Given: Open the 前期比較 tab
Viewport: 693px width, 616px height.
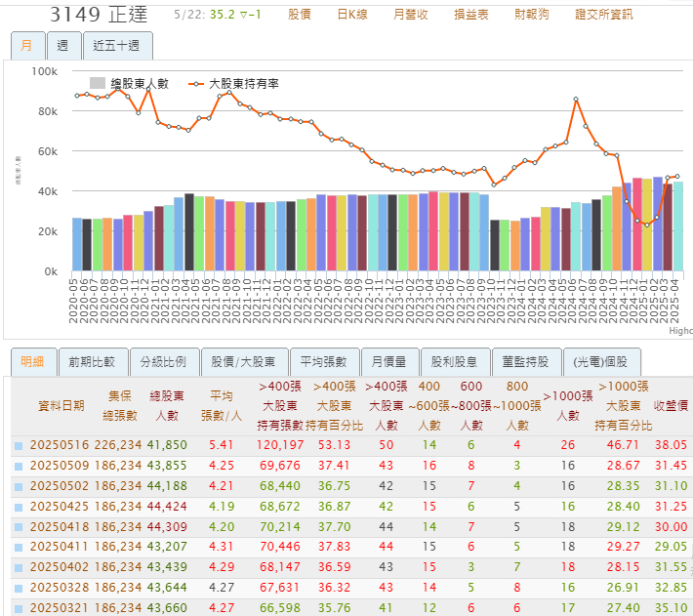Looking at the screenshot, I should [92, 361].
